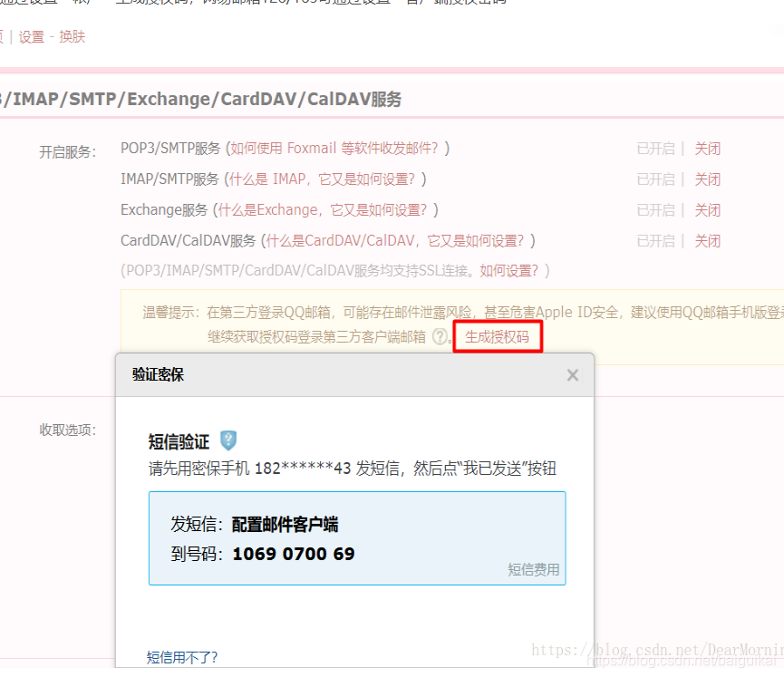Click 关闭 for Exchange服务
This screenshot has width=784, height=677.
(x=708, y=210)
